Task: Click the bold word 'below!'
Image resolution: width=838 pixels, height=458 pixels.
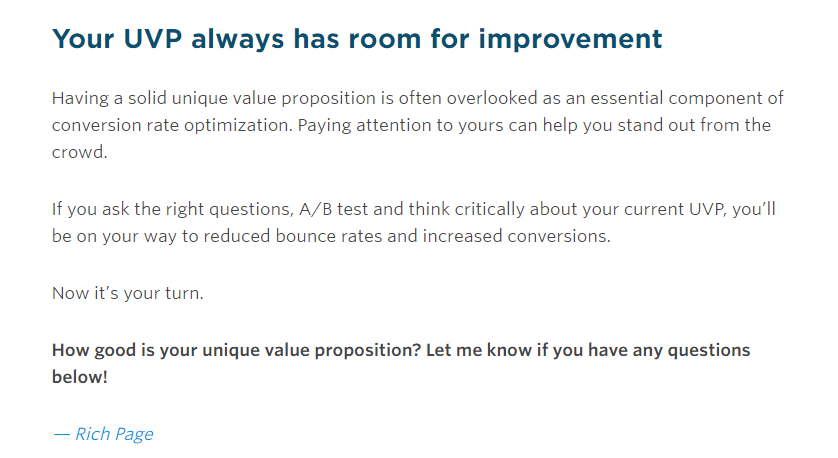Action: (80, 377)
